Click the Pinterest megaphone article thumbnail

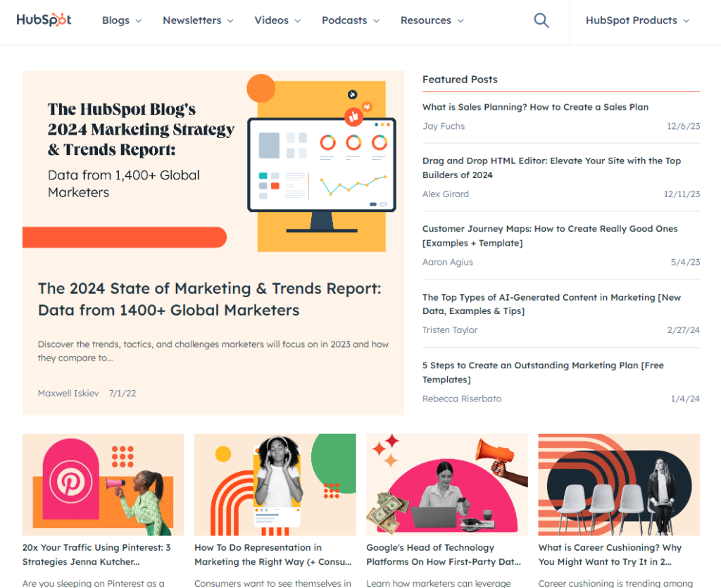tap(103, 484)
